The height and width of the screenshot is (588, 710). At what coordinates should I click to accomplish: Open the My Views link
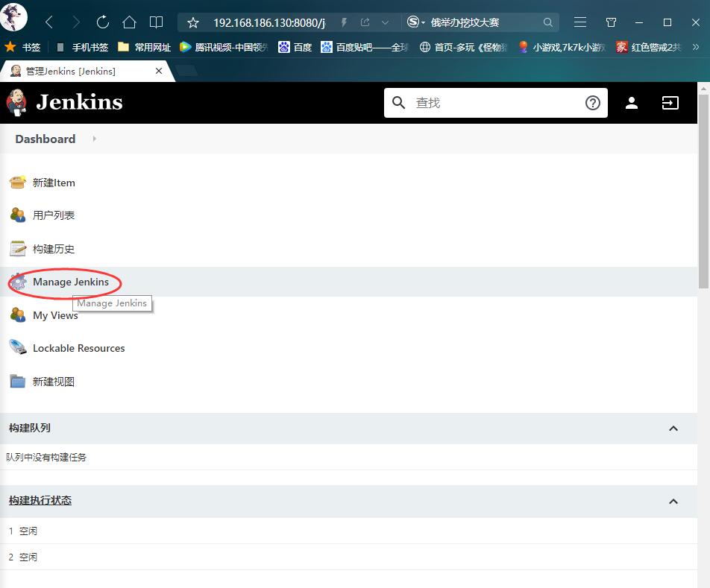coord(55,315)
